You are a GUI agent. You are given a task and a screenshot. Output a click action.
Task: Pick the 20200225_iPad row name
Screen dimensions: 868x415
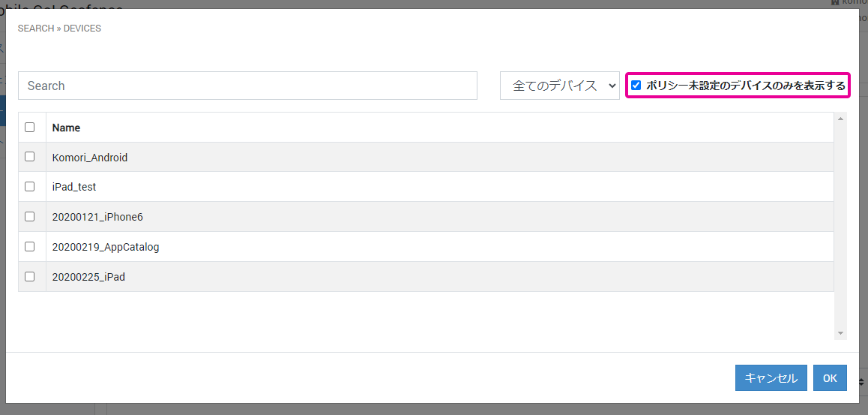(88, 277)
